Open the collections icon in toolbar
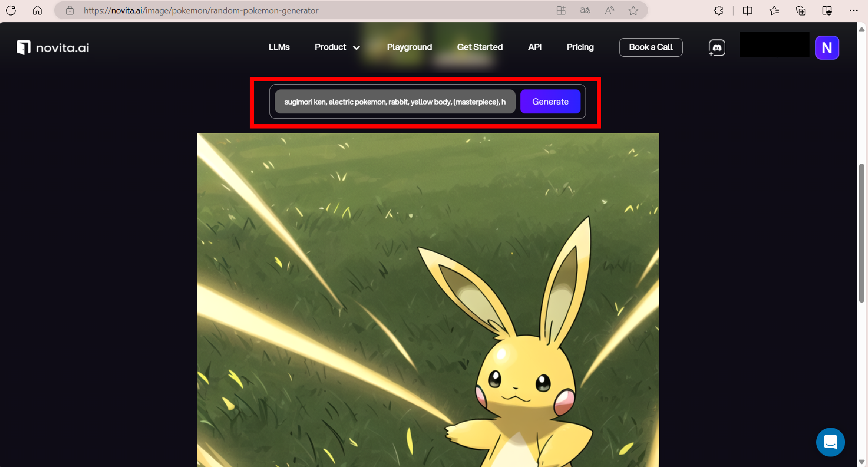 (x=801, y=10)
